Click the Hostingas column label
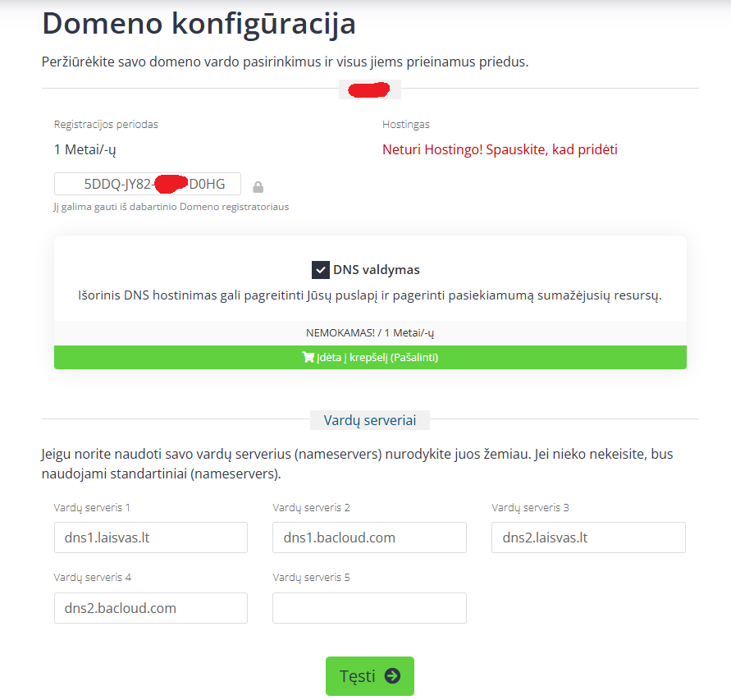The width and height of the screenshot is (731, 700). pyautogui.click(x=406, y=125)
